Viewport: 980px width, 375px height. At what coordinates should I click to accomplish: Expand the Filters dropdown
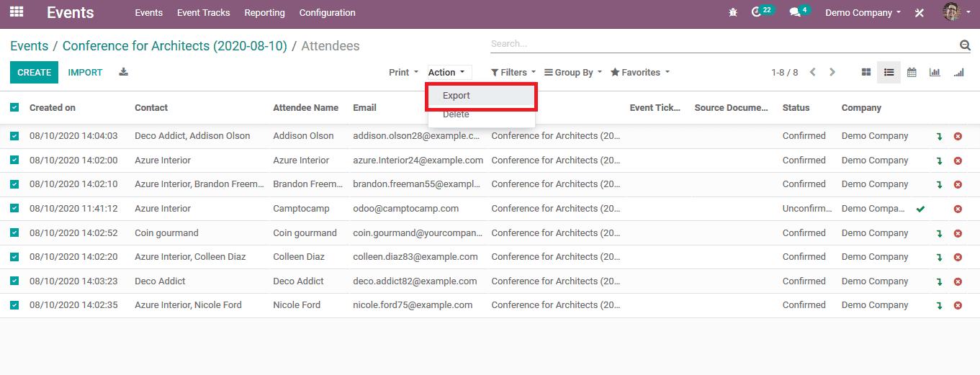(513, 72)
